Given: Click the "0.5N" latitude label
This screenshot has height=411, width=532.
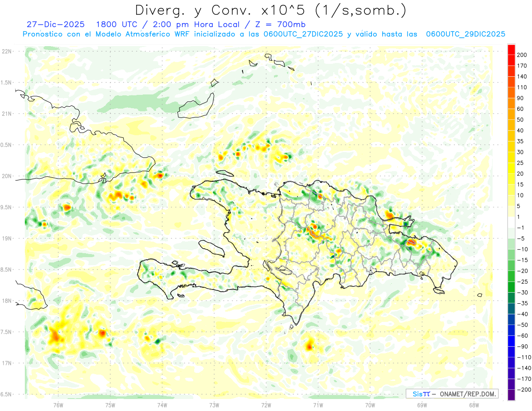Looking at the screenshot, I should (7, 145).
